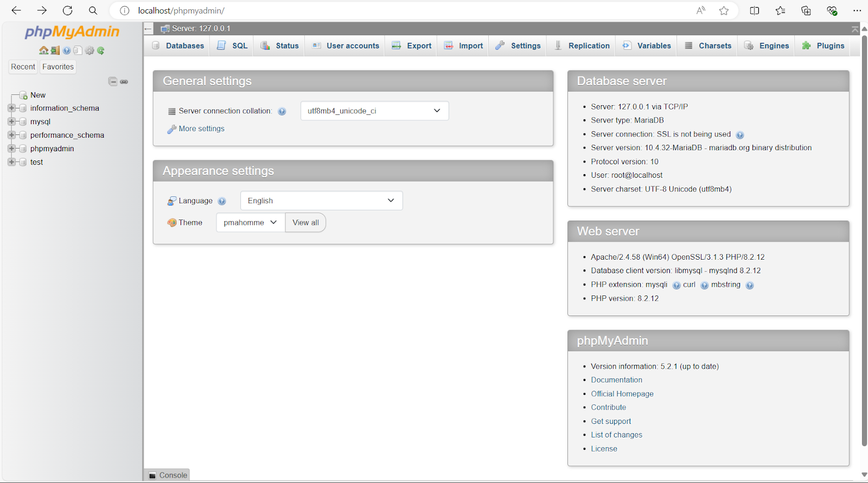Image resolution: width=868 pixels, height=483 pixels.
Task: Click SSL is not being used help icon
Action: pyautogui.click(x=740, y=135)
